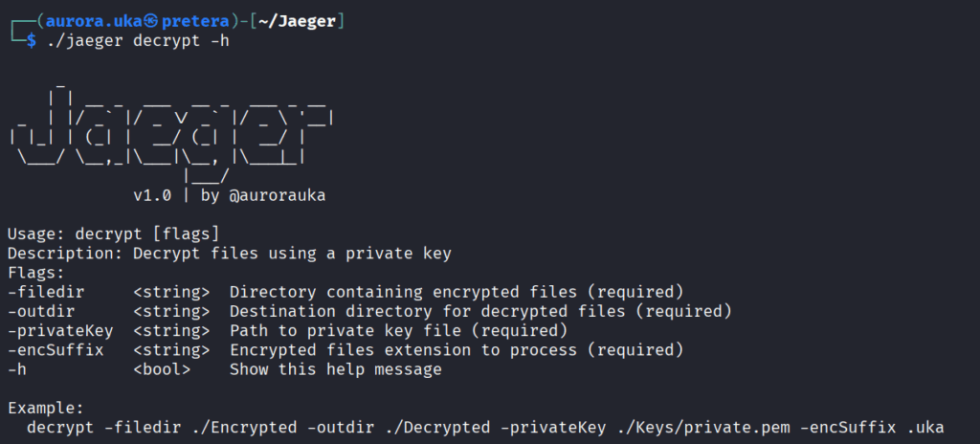Click the Example: heading
This screenshot has width=980, height=444.
[46, 408]
